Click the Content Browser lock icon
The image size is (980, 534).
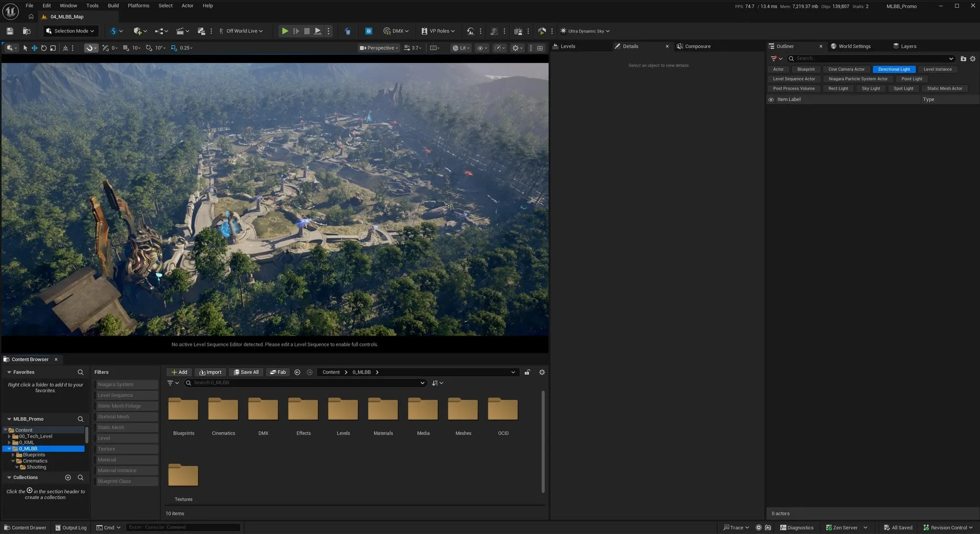tap(527, 372)
